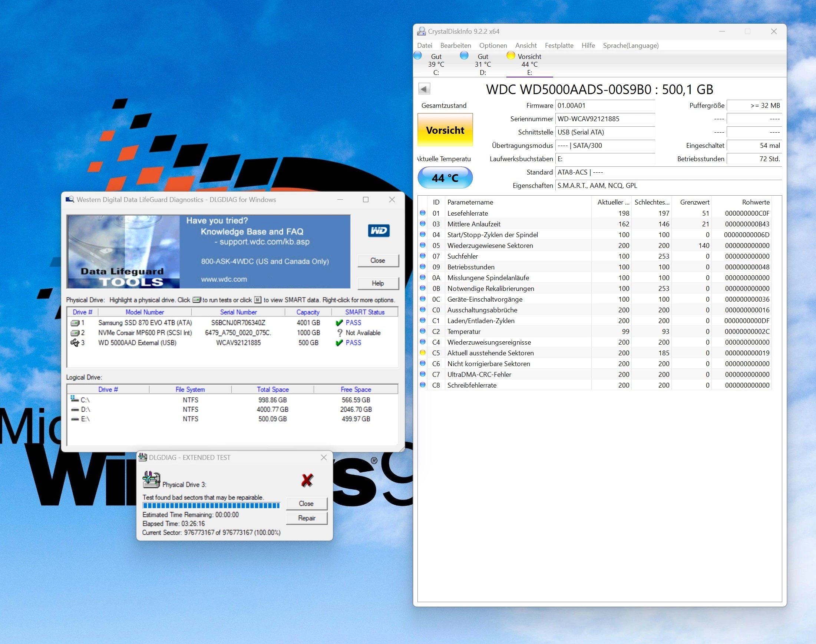Click the yellow Vorsicht health status button

click(x=445, y=130)
